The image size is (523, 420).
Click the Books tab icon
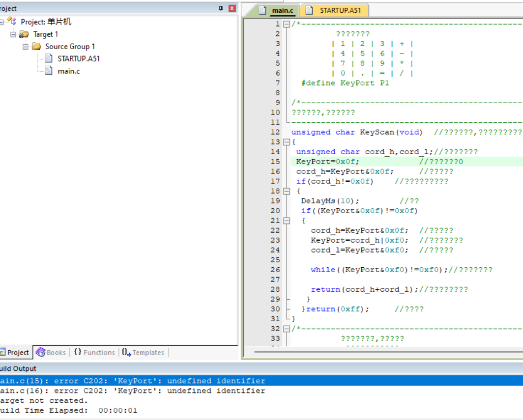40,352
